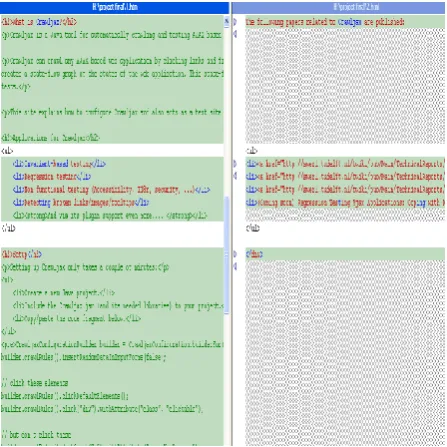The width and height of the screenshot is (447, 447).
Task: Click 'This site explains how to configure Crawljax' line
Action: point(112,112)
